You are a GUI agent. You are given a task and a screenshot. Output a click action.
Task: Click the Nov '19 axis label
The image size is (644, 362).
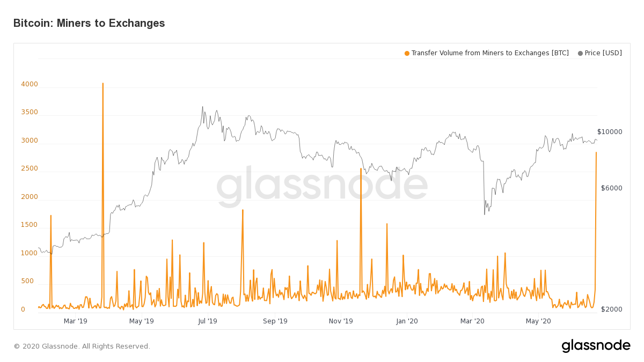pyautogui.click(x=341, y=321)
